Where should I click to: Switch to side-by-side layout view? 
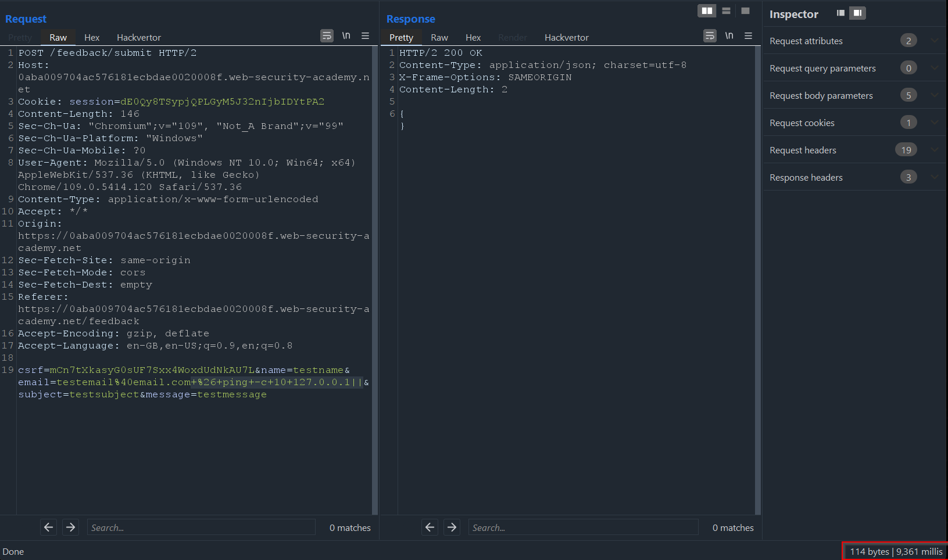[x=707, y=11]
